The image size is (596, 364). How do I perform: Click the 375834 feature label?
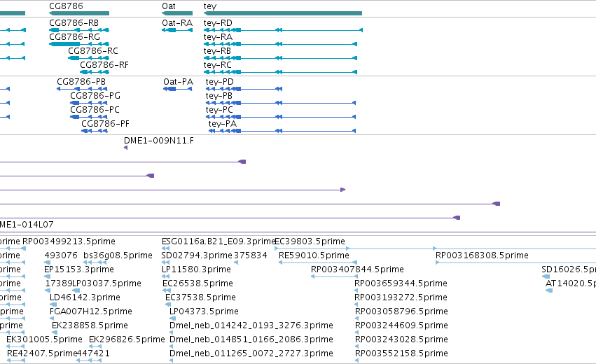coord(251,255)
